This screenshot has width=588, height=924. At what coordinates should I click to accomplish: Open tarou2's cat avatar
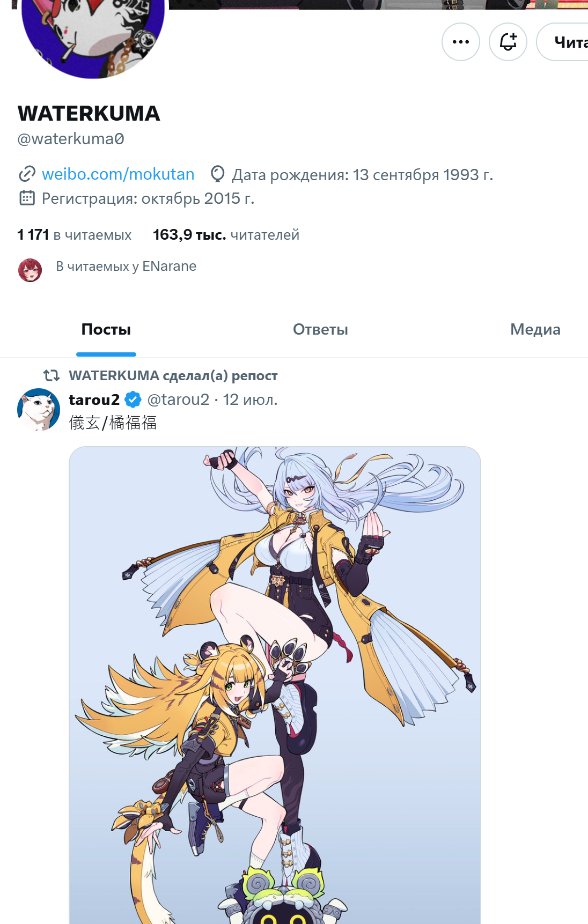point(39,410)
